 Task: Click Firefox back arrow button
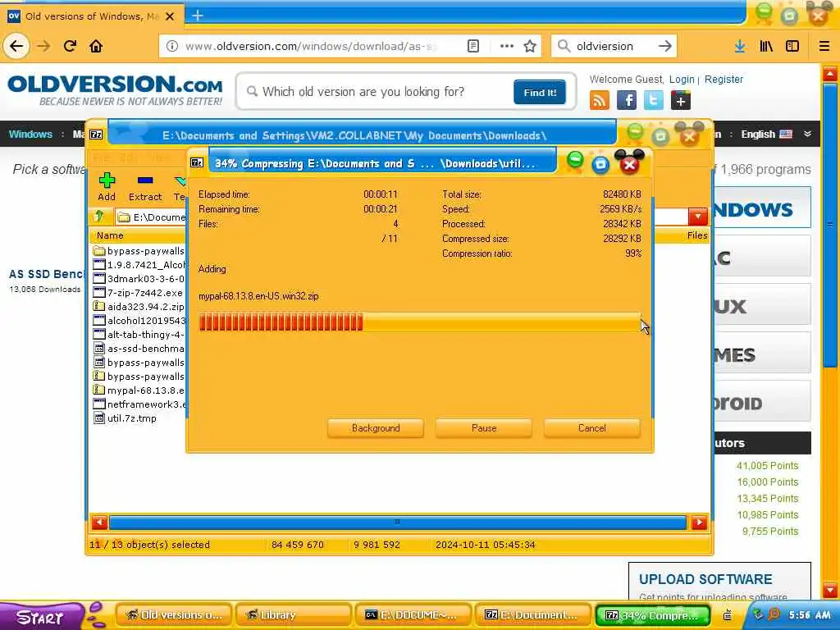[16, 46]
